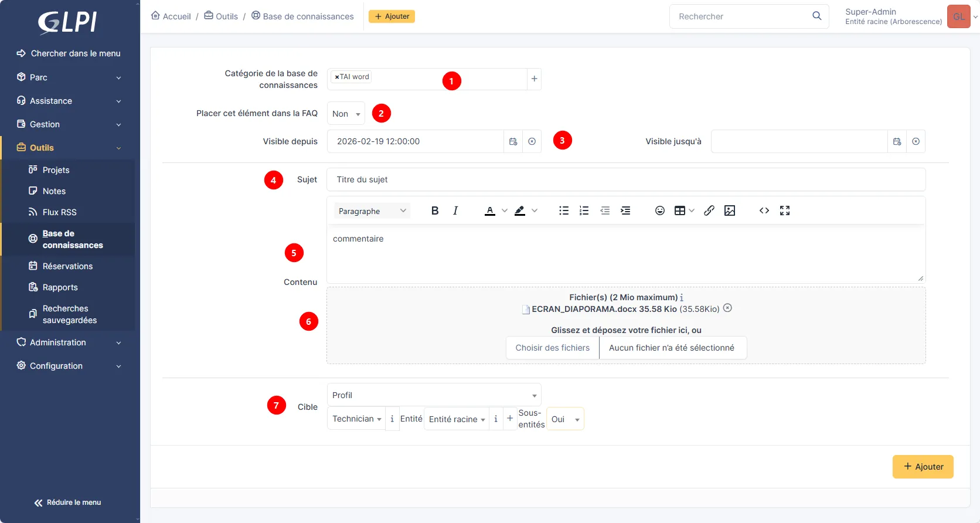This screenshot has height=523, width=980.
Task: Insert a numbered list
Action: (x=584, y=210)
